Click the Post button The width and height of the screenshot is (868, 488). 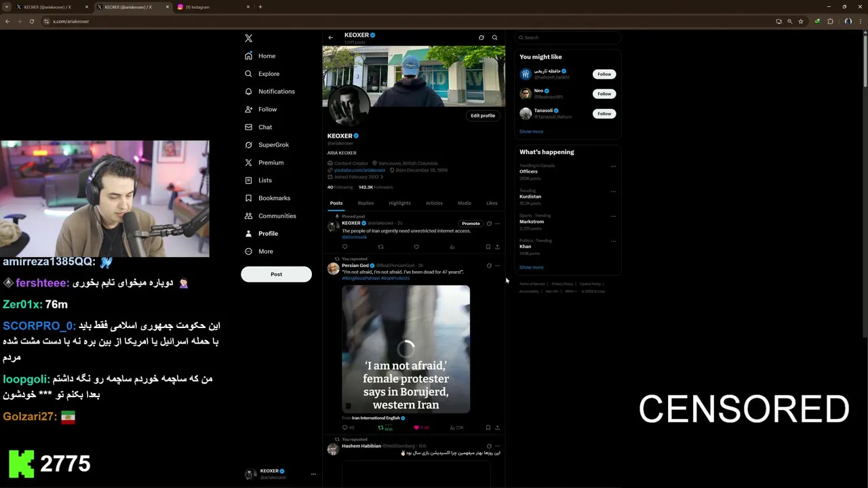(x=276, y=274)
